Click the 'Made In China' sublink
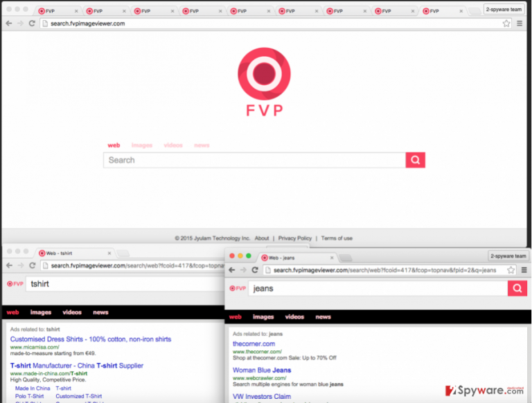The image size is (532, 403). [x=33, y=388]
